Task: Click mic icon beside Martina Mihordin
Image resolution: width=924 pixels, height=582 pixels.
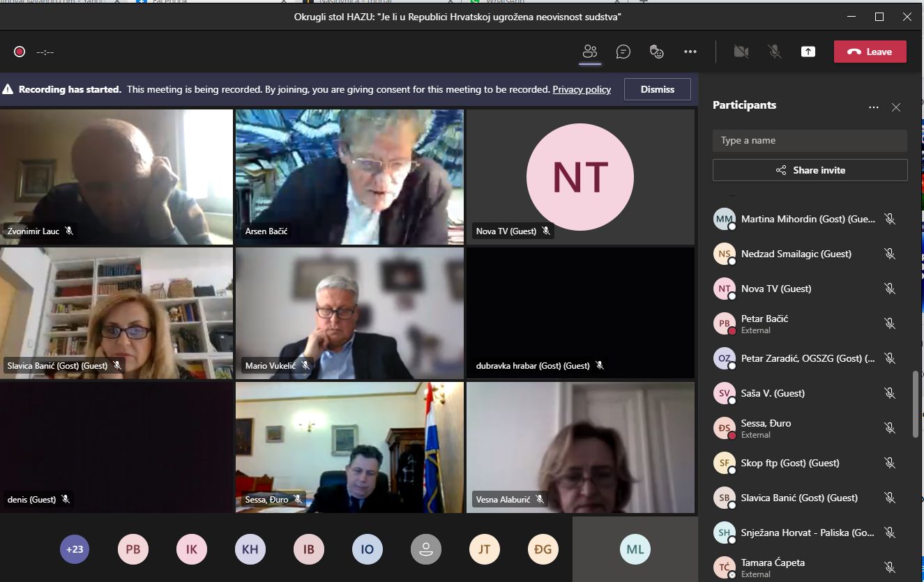Action: click(x=890, y=219)
